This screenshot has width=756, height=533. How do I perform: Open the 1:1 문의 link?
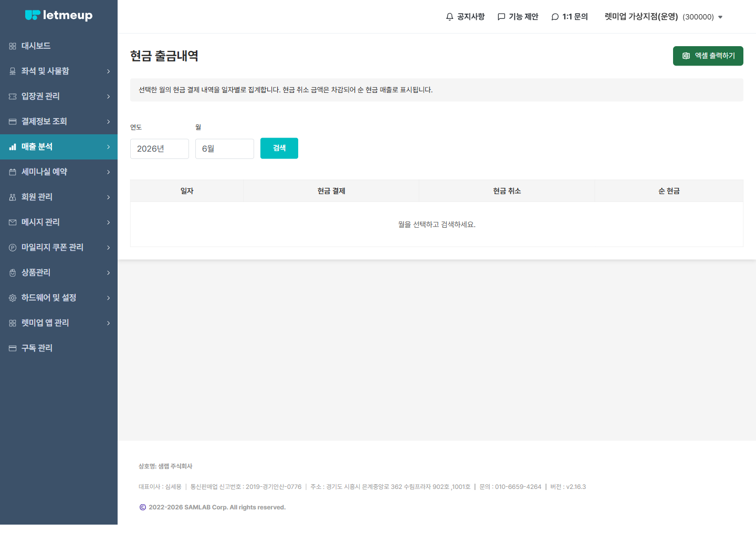570,17
